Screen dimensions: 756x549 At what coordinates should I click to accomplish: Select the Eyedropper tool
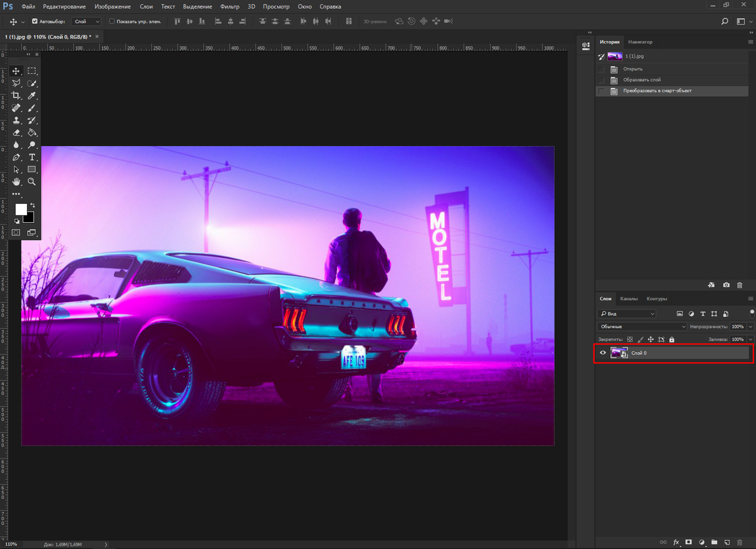point(31,96)
